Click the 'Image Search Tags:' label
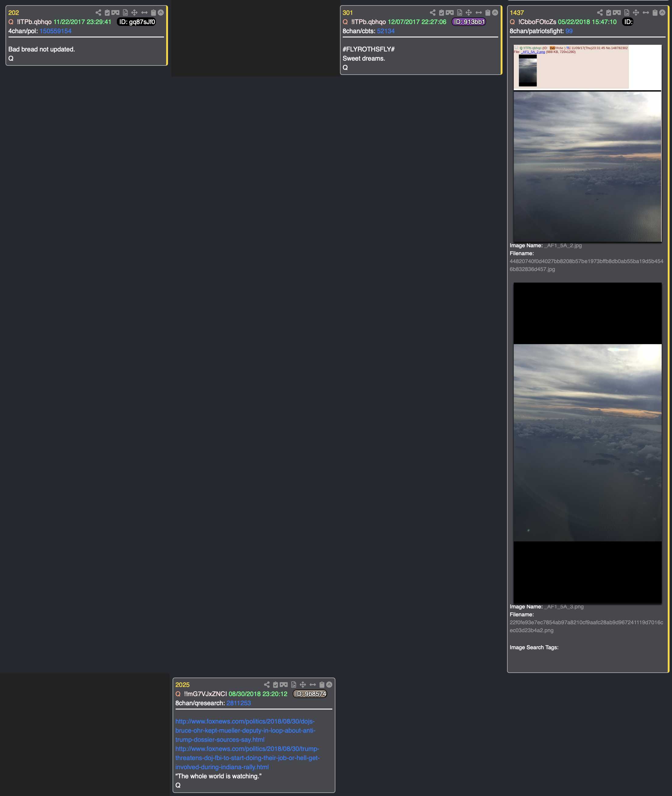This screenshot has width=672, height=796. 534,647
